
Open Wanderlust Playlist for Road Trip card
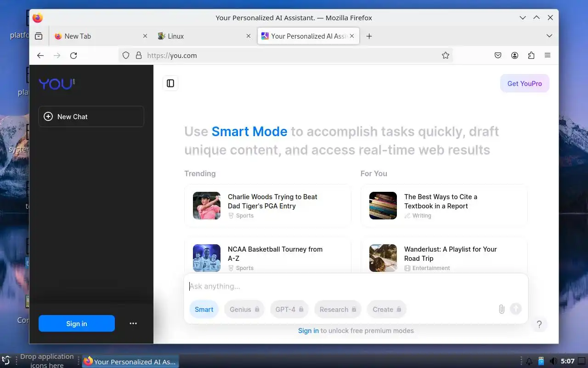444,255
